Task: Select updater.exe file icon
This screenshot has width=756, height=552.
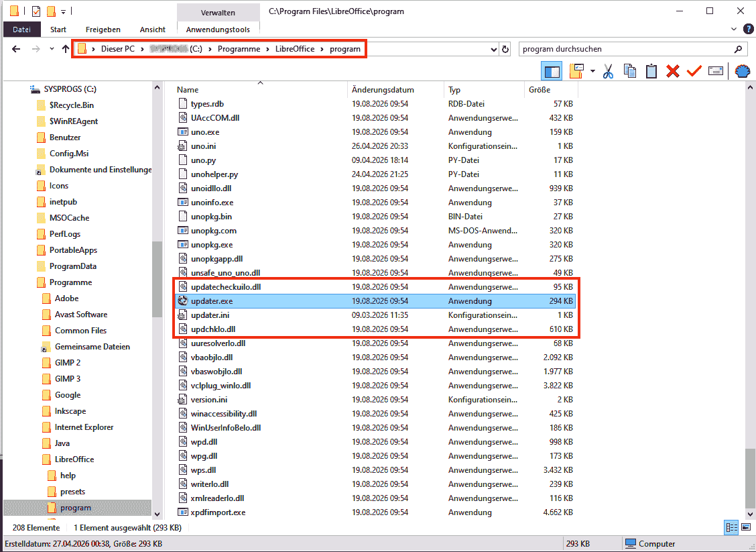Action: click(x=183, y=300)
